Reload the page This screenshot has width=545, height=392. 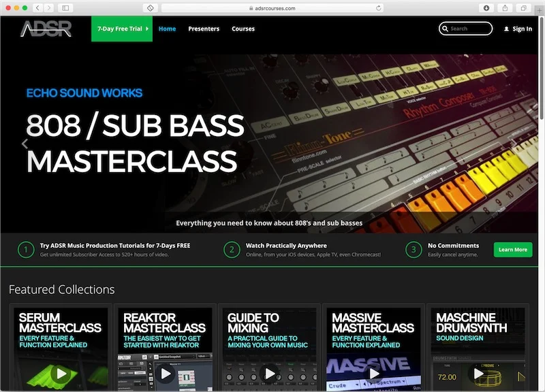tap(378, 8)
